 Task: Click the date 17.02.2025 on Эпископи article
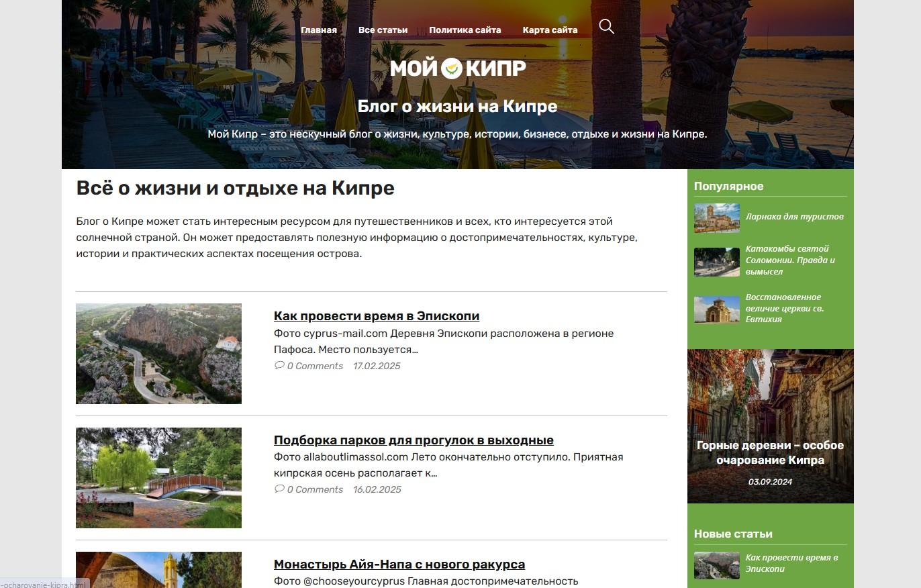[377, 366]
